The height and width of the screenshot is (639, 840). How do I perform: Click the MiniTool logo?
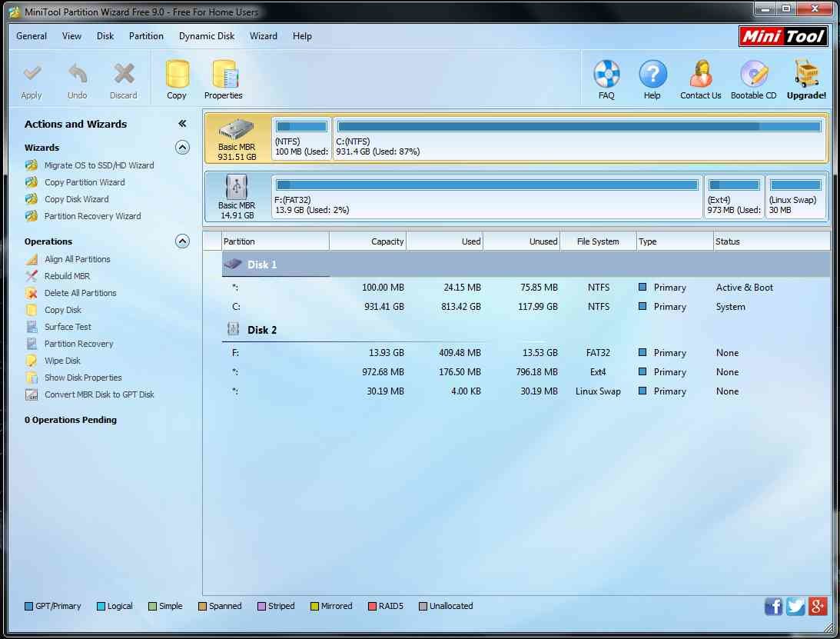pyautogui.click(x=783, y=36)
